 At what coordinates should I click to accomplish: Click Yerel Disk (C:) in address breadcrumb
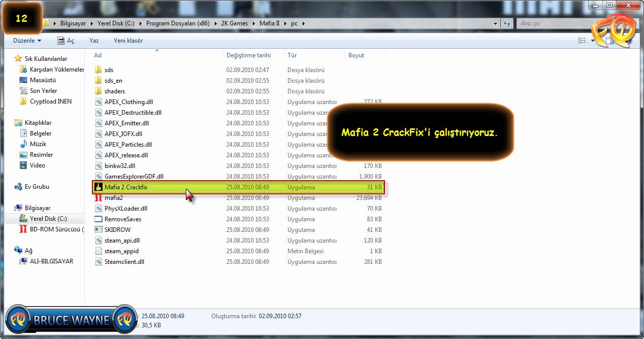[x=116, y=23]
